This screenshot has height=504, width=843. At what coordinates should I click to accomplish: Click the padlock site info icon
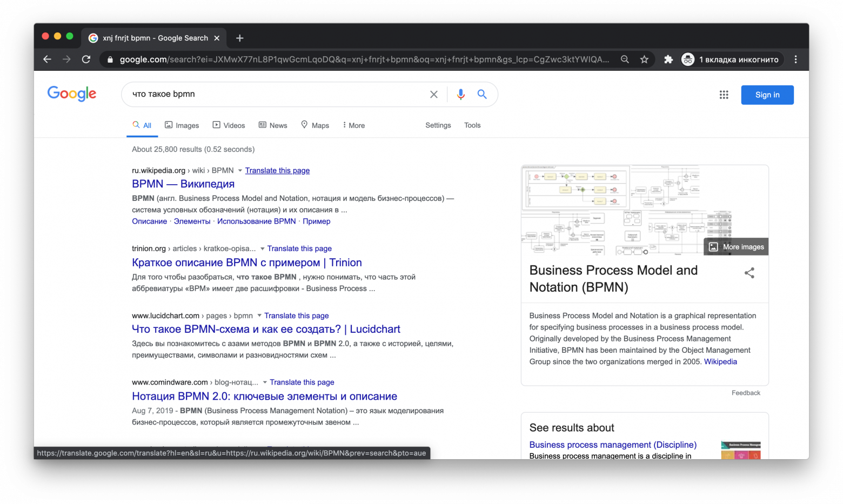pyautogui.click(x=110, y=59)
